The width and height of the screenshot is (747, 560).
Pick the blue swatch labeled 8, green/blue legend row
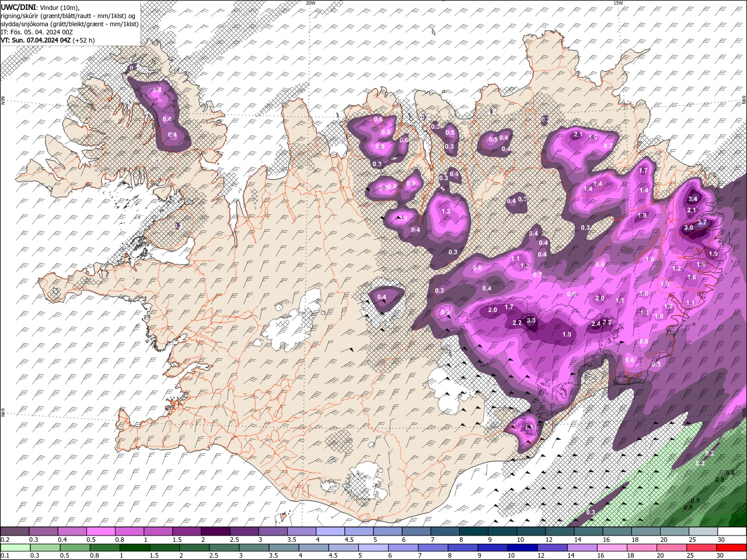[x=463, y=547]
